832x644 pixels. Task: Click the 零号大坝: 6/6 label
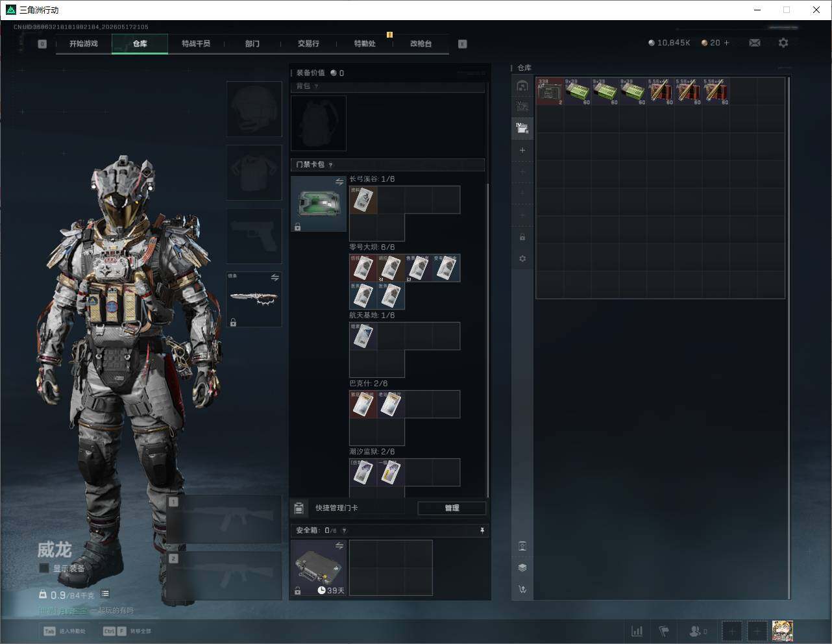pyautogui.click(x=372, y=247)
